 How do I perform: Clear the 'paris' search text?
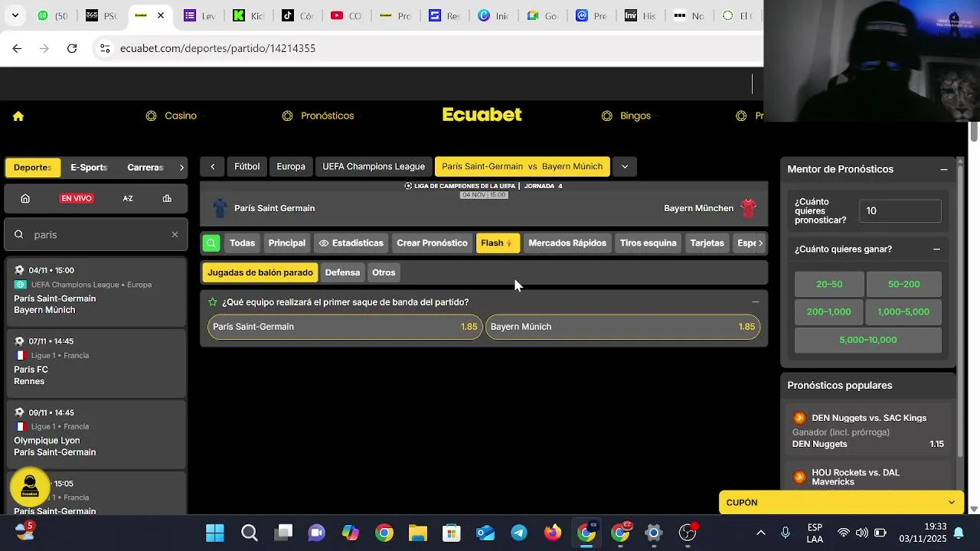pyautogui.click(x=175, y=235)
